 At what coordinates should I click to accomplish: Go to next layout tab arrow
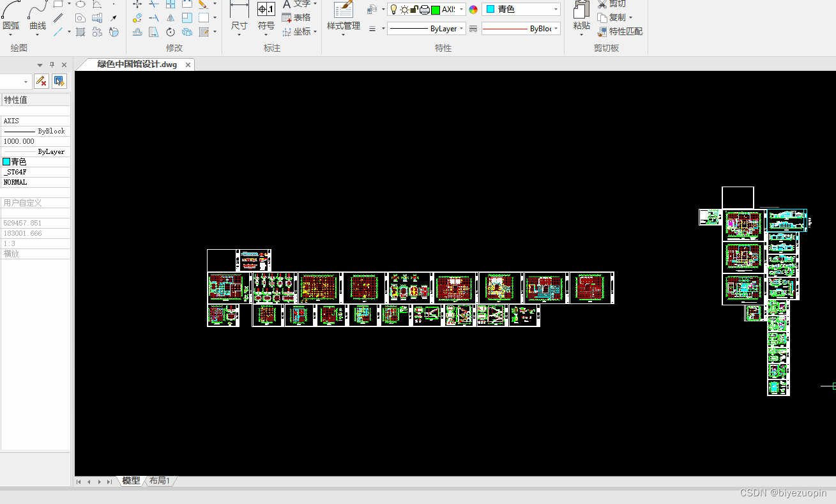pos(99,482)
